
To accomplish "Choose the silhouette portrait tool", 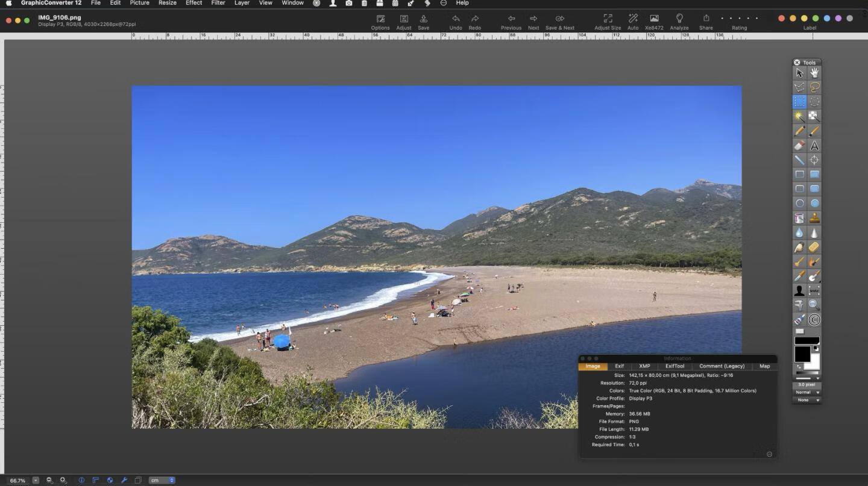I will (x=799, y=290).
